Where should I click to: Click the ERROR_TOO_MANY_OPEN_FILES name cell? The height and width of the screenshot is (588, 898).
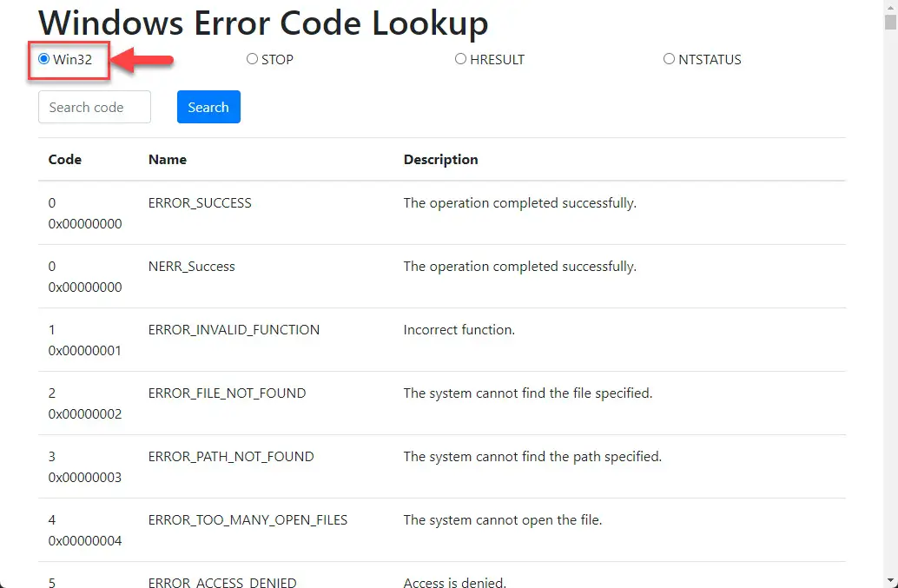(248, 520)
